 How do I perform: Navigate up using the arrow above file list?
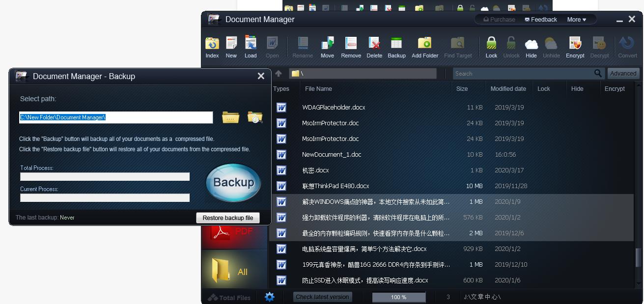(279, 73)
